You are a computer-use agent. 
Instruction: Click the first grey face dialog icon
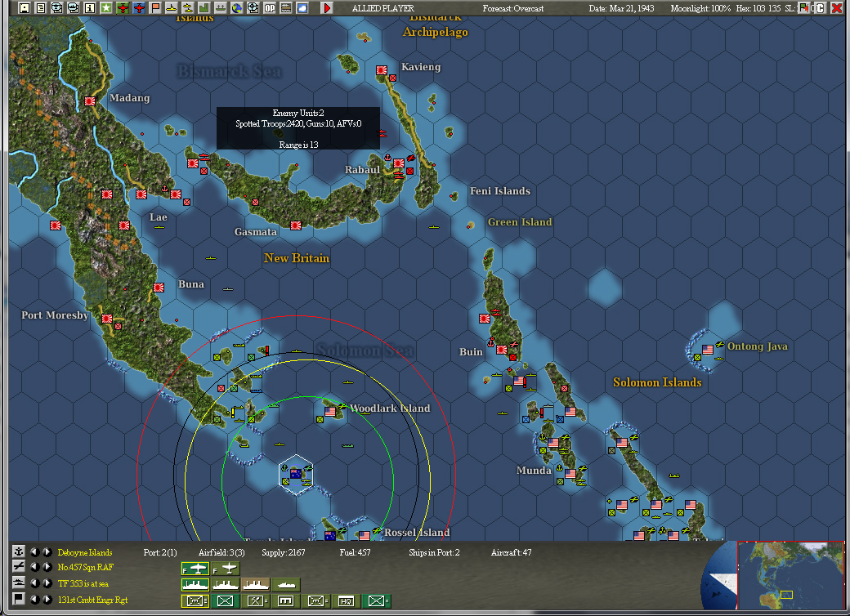click(x=57, y=7)
